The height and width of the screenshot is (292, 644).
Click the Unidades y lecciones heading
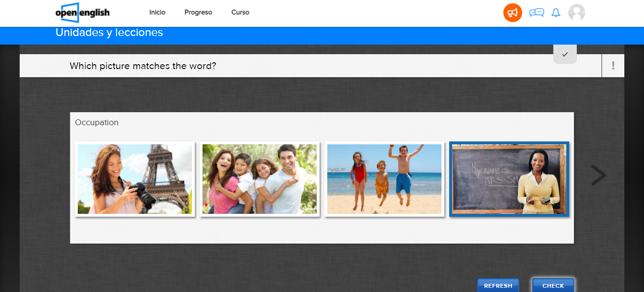tap(109, 33)
